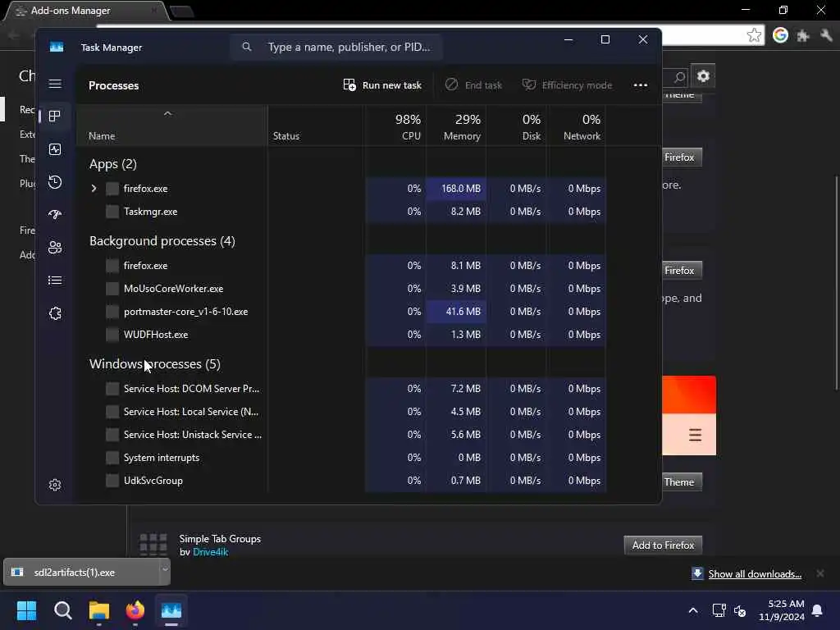Show hidden system tray icons
The image size is (840, 630).
pos(692,610)
